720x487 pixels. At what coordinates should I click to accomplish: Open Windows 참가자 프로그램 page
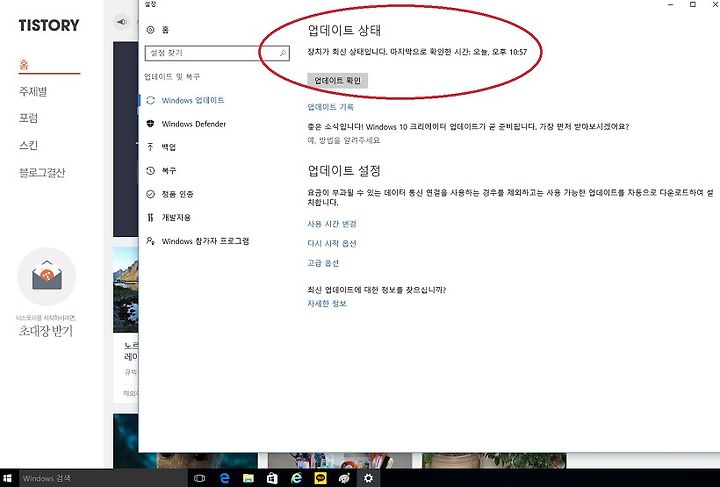click(x=205, y=241)
